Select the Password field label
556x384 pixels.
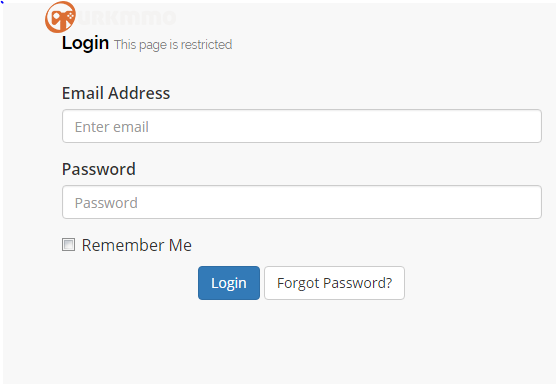pyautogui.click(x=99, y=169)
